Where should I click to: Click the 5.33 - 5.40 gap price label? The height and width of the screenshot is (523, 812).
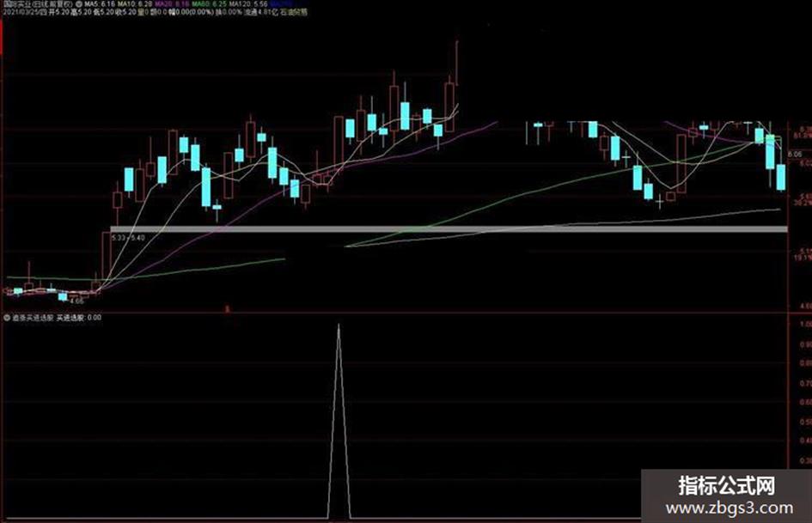pos(128,238)
